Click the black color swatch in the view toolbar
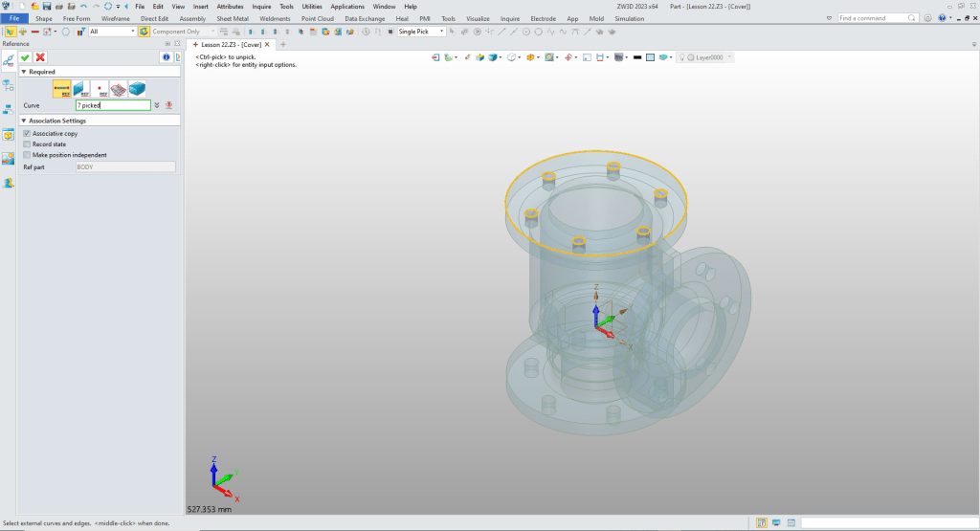This screenshot has height=531, width=980. click(x=637, y=57)
